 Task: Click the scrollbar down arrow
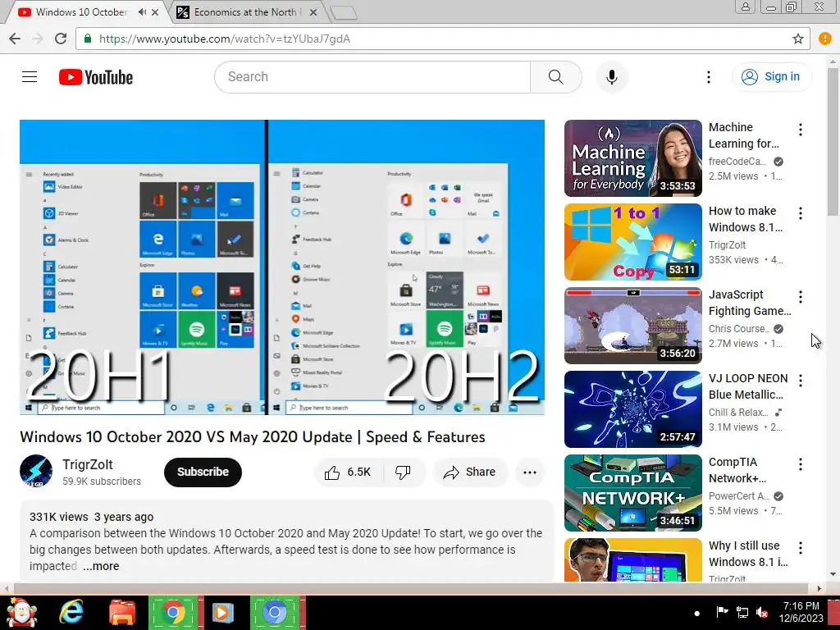pos(833,574)
